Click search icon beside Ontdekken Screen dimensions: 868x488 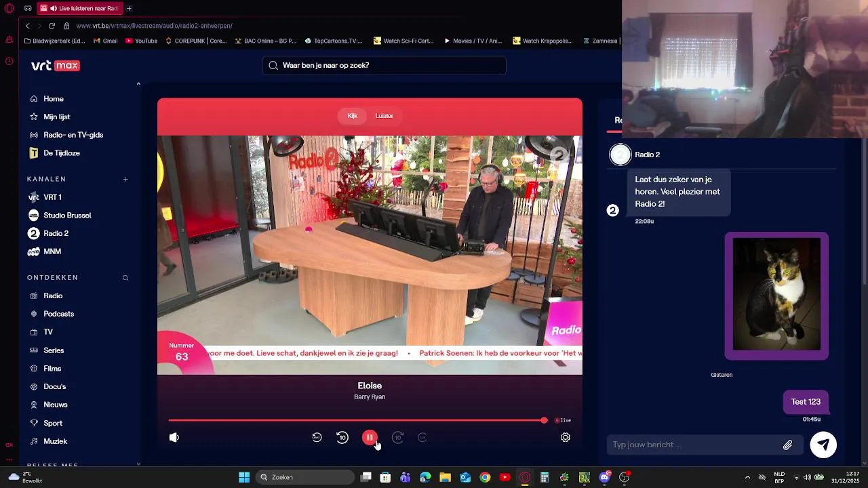125,278
